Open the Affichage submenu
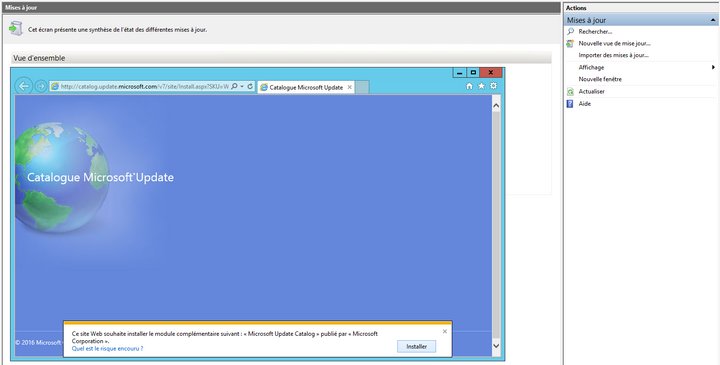Viewport: 720px width, 365px height. pyautogui.click(x=591, y=67)
